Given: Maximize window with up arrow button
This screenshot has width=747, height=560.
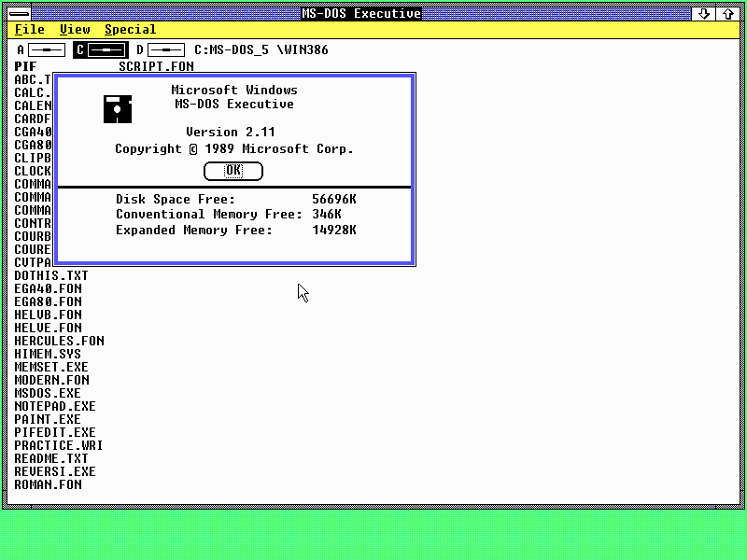Looking at the screenshot, I should click(x=727, y=14).
